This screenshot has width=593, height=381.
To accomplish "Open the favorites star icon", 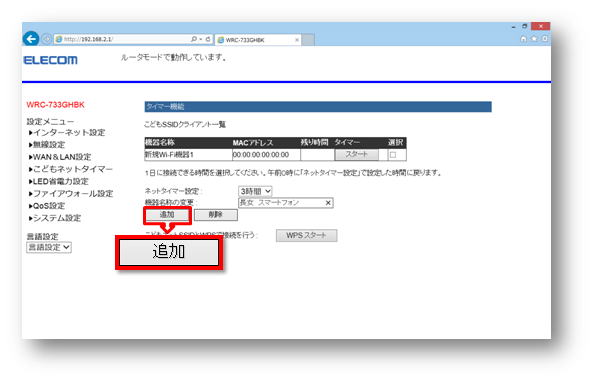I will pyautogui.click(x=534, y=39).
